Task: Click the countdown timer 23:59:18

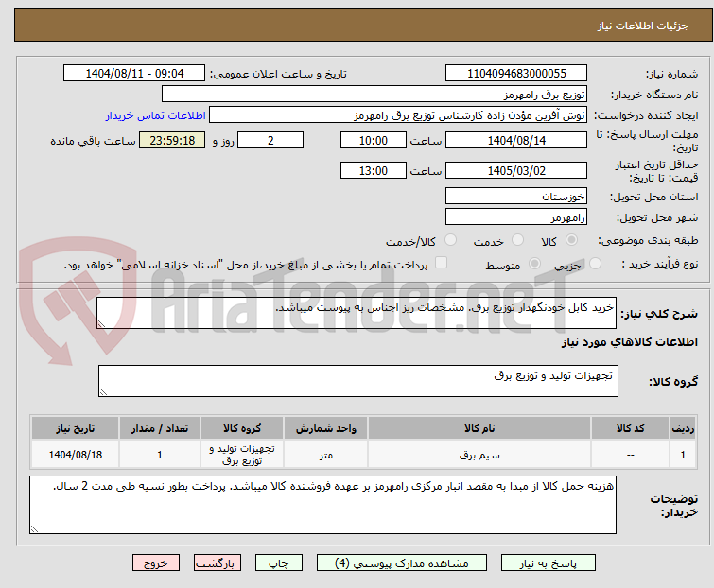Action: pyautogui.click(x=172, y=140)
